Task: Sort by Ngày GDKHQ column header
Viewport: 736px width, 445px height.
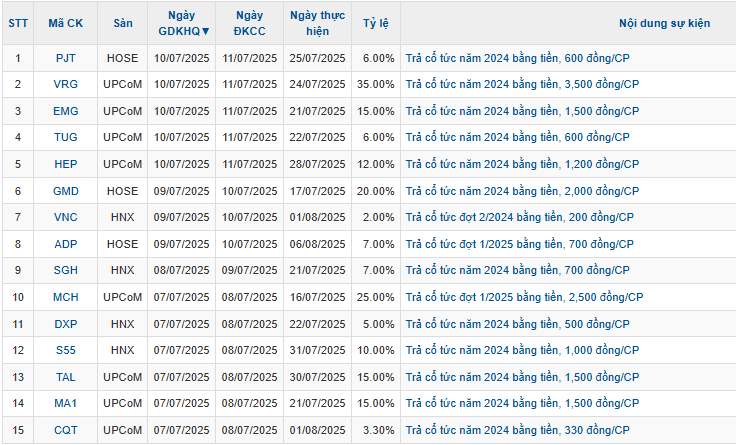Action: coord(184,23)
